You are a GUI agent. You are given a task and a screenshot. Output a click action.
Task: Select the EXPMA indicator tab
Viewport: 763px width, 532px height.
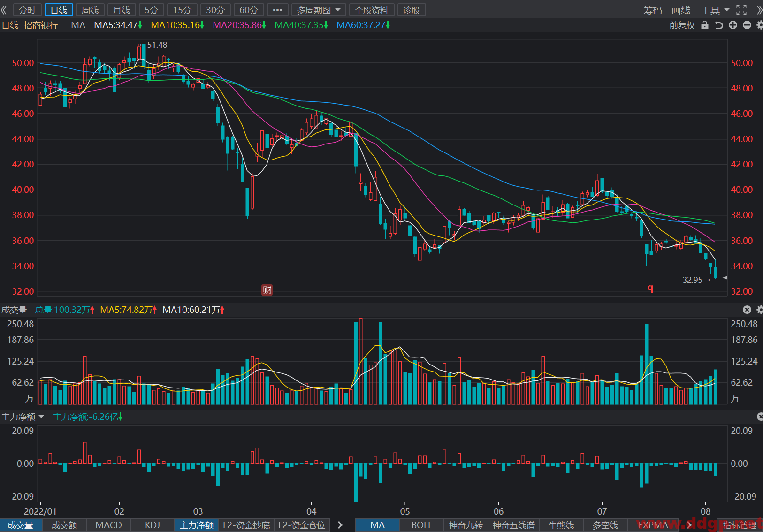click(653, 525)
